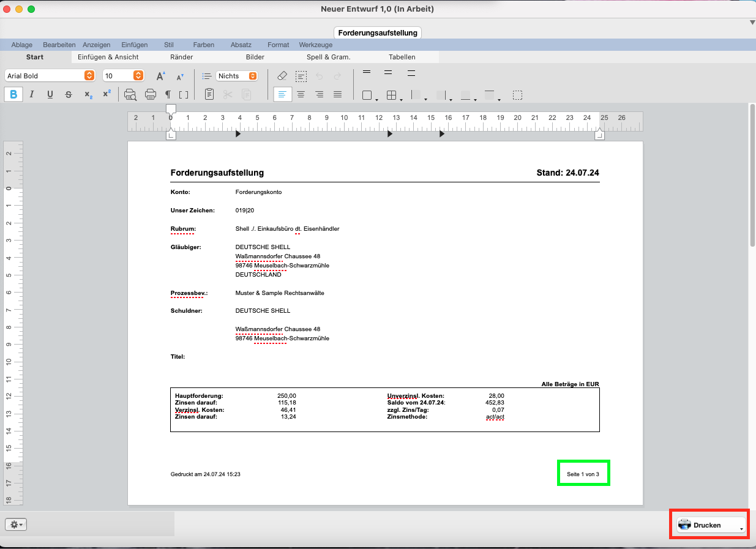The height and width of the screenshot is (549, 756).
Task: Decrease font size with the small A icon
Action: (180, 77)
